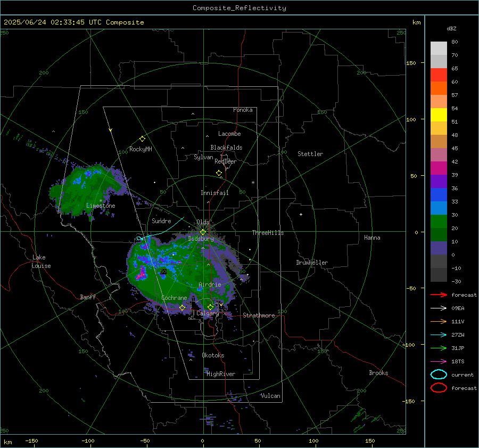
Task: Click the red forecast ellipse symbol
Action: (x=439, y=388)
